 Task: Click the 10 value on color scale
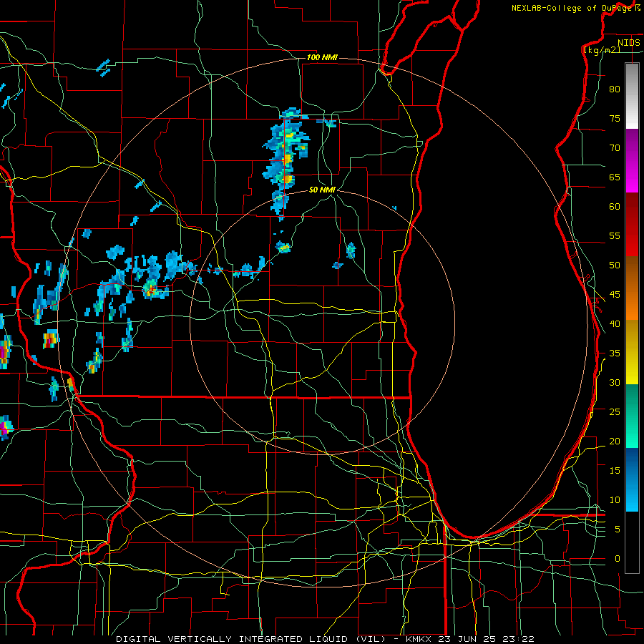615,500
